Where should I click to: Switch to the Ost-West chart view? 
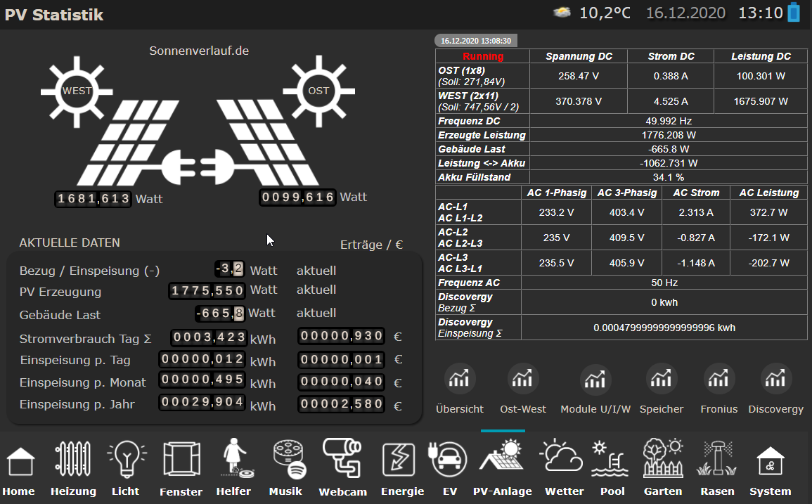(522, 380)
